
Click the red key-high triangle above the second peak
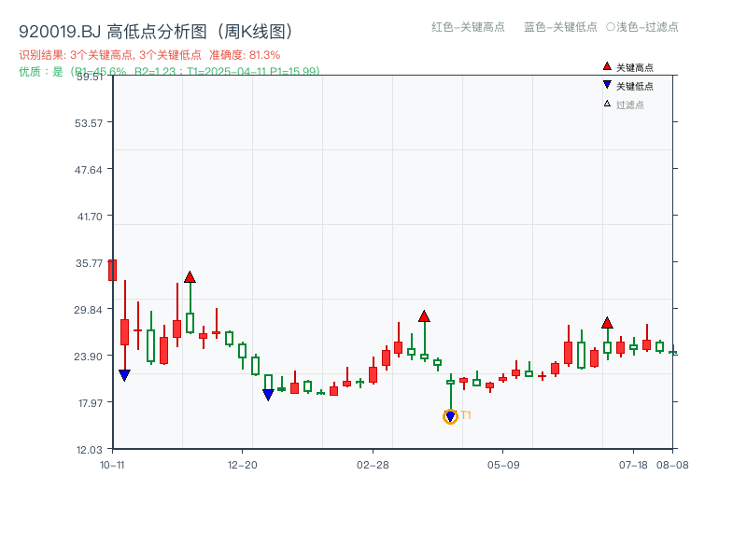coord(190,276)
